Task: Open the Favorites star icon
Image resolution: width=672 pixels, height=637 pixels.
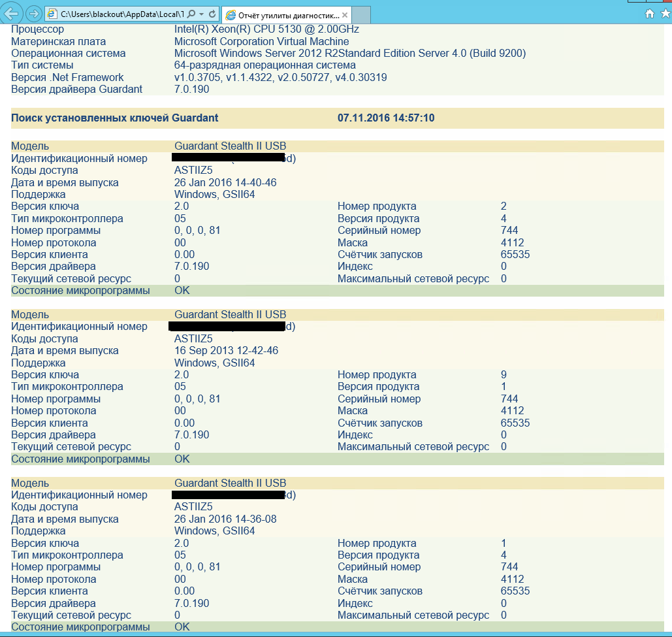Action: point(665,14)
